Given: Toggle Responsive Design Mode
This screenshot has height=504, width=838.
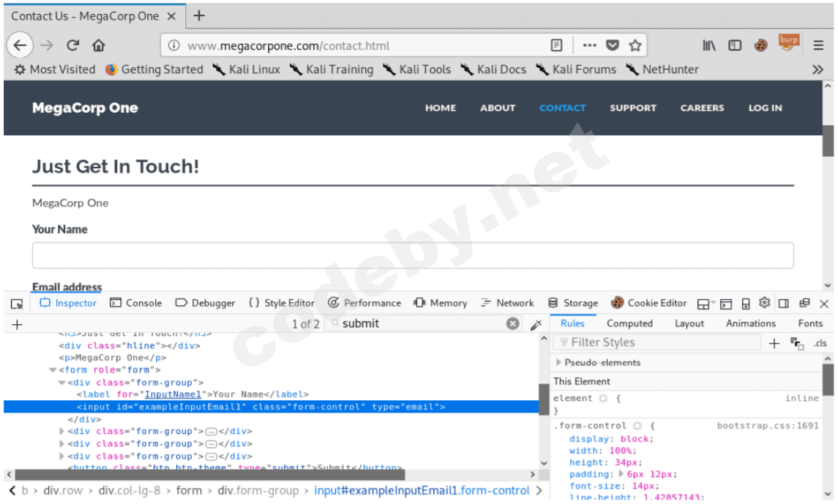Looking at the screenshot, I should coord(746,304).
